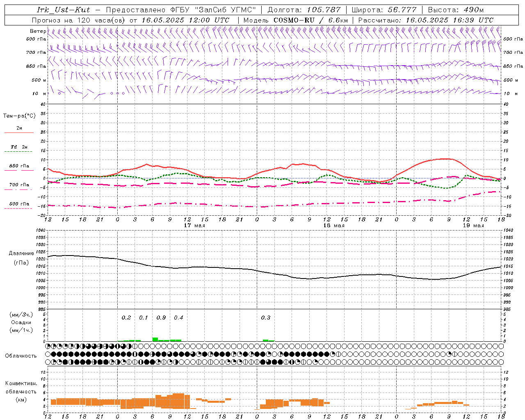Click the 0.2 precipitation value

[x=126, y=317]
